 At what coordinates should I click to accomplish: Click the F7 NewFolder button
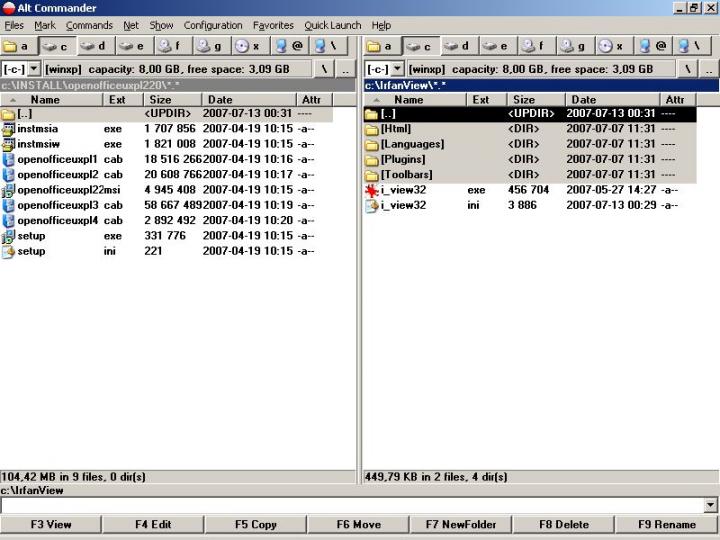click(x=461, y=524)
